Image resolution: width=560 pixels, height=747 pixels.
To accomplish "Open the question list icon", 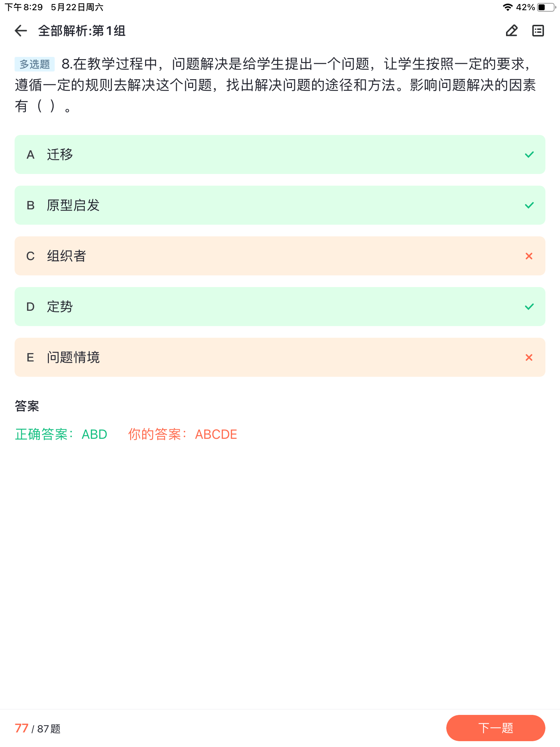I will tap(538, 31).
